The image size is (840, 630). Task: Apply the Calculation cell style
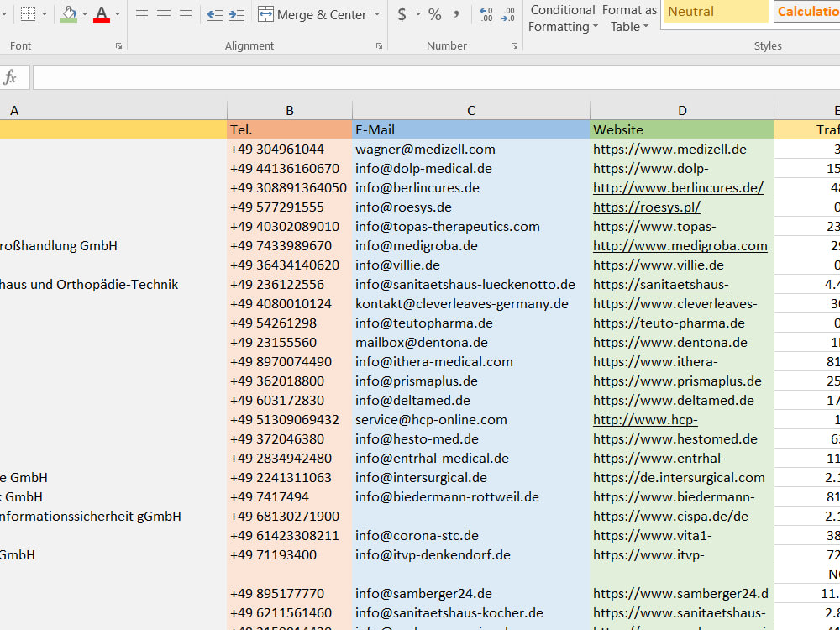808,12
